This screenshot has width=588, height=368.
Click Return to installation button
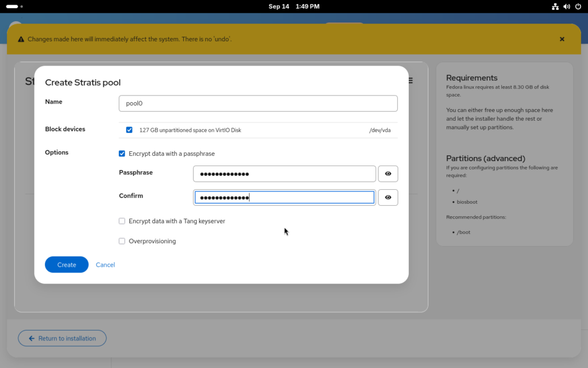[x=62, y=338]
